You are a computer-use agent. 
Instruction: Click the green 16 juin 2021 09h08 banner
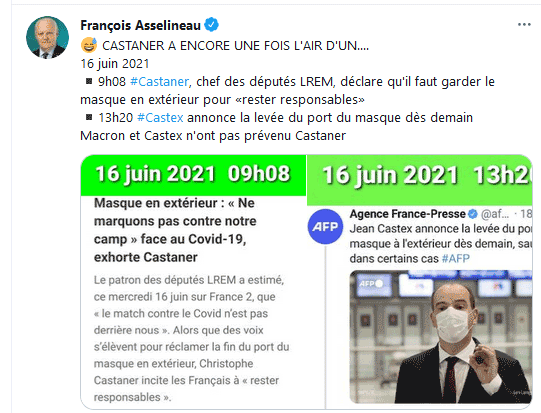pyautogui.click(x=193, y=174)
